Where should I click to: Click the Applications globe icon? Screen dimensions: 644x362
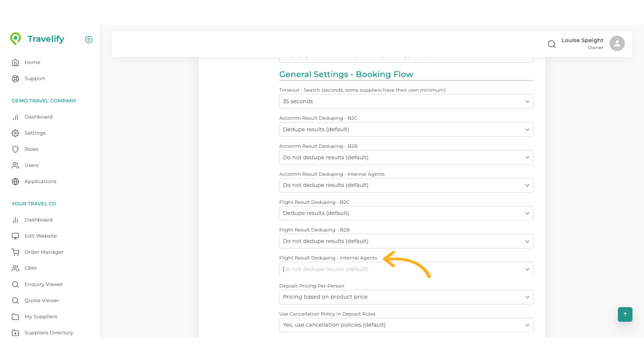point(15,181)
